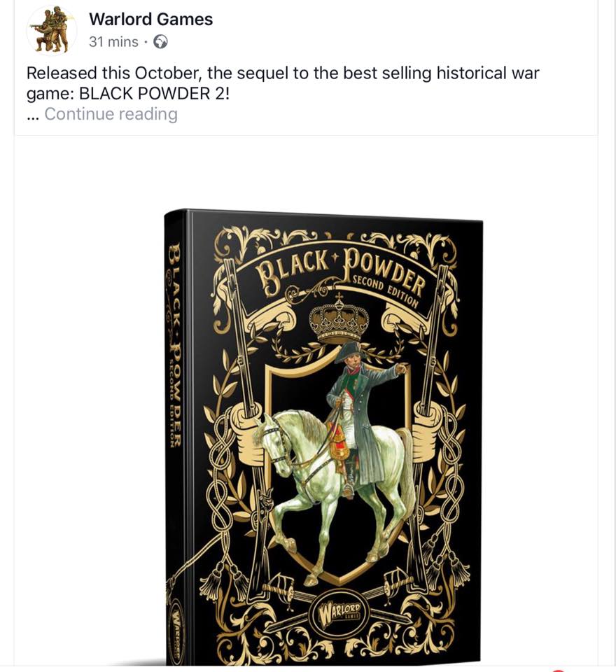616x672 pixels.
Task: Click the public globe privacy icon
Action: (161, 42)
